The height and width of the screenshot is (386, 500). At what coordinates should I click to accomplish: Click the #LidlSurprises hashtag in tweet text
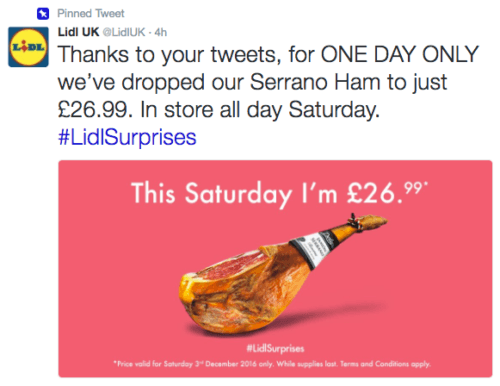(127, 137)
